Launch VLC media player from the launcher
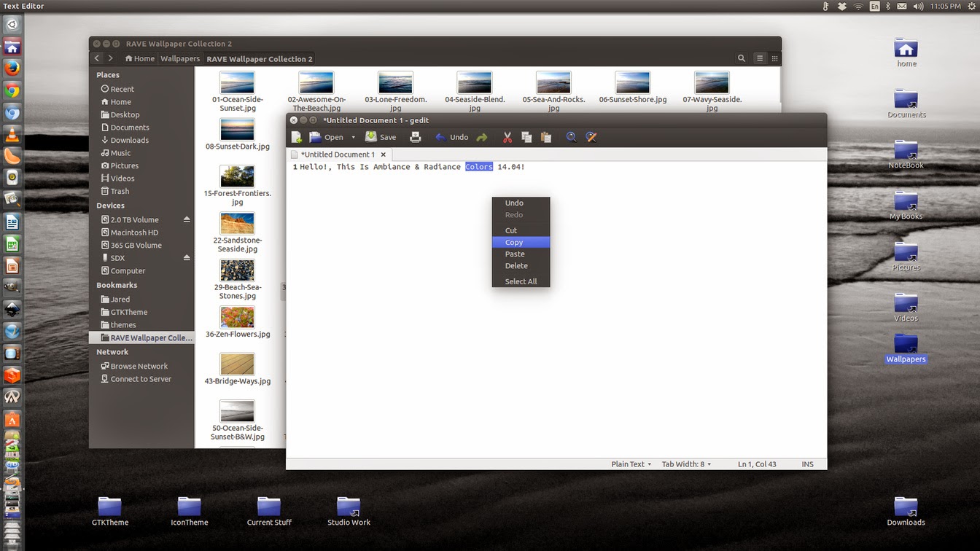The height and width of the screenshot is (551, 980). click(x=12, y=134)
